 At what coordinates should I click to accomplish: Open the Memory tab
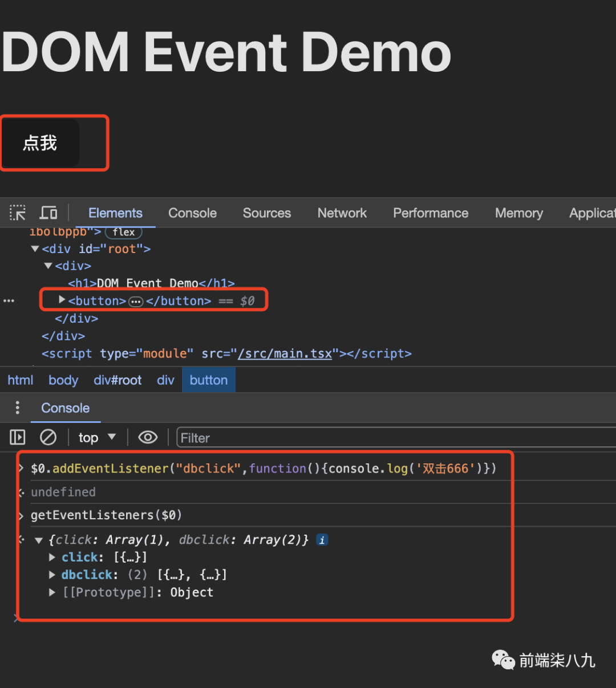point(519,213)
